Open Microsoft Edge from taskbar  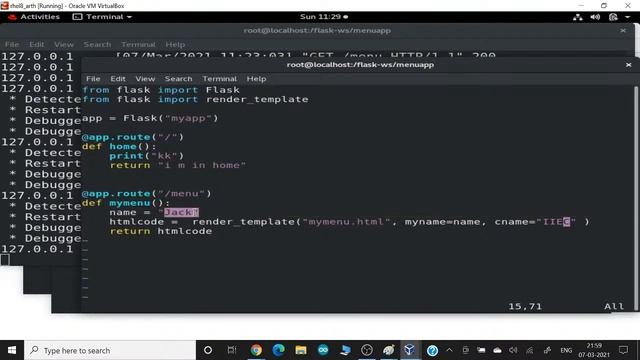[x=278, y=350]
